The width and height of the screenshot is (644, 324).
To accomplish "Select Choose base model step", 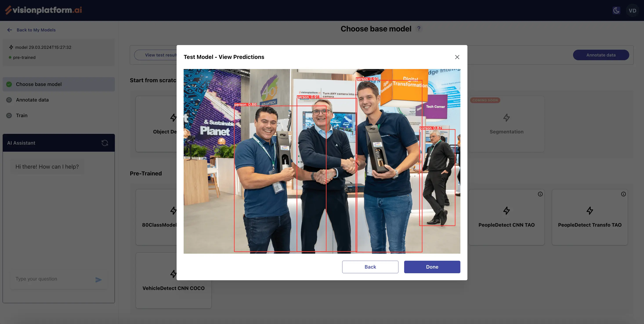I will click(x=39, y=84).
